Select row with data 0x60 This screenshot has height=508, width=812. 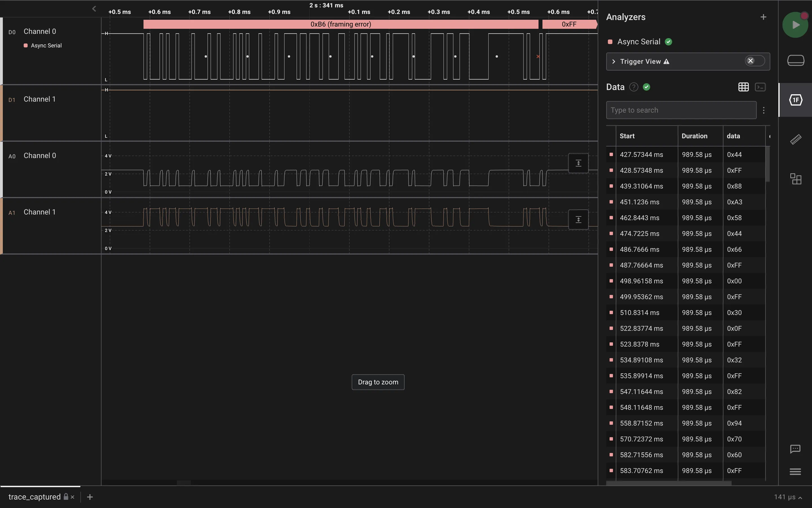tap(686, 455)
